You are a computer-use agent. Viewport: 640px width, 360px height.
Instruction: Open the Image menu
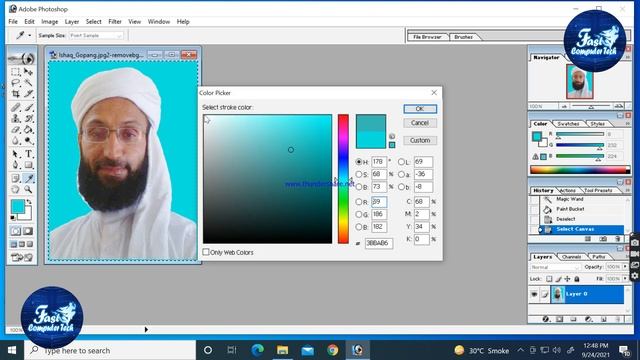[49, 22]
